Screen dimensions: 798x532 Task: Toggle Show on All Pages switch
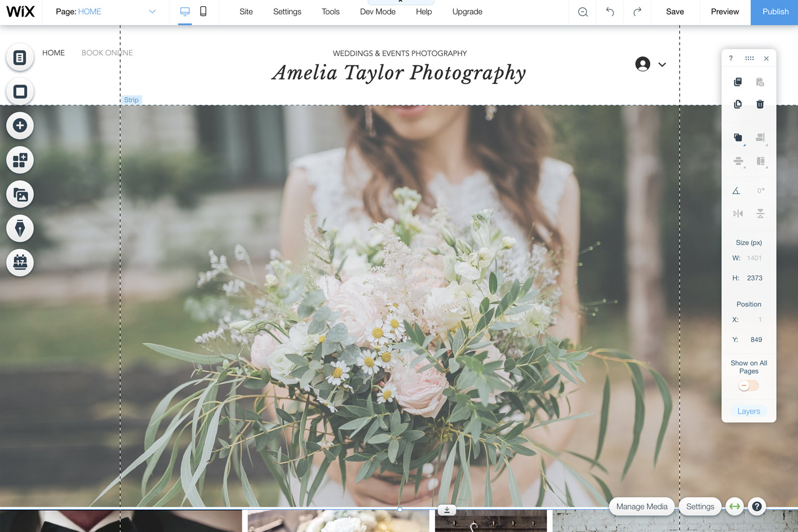point(748,386)
